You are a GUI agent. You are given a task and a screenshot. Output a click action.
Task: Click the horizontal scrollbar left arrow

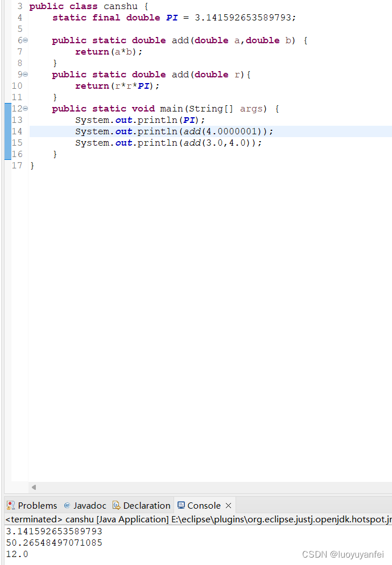34,487
